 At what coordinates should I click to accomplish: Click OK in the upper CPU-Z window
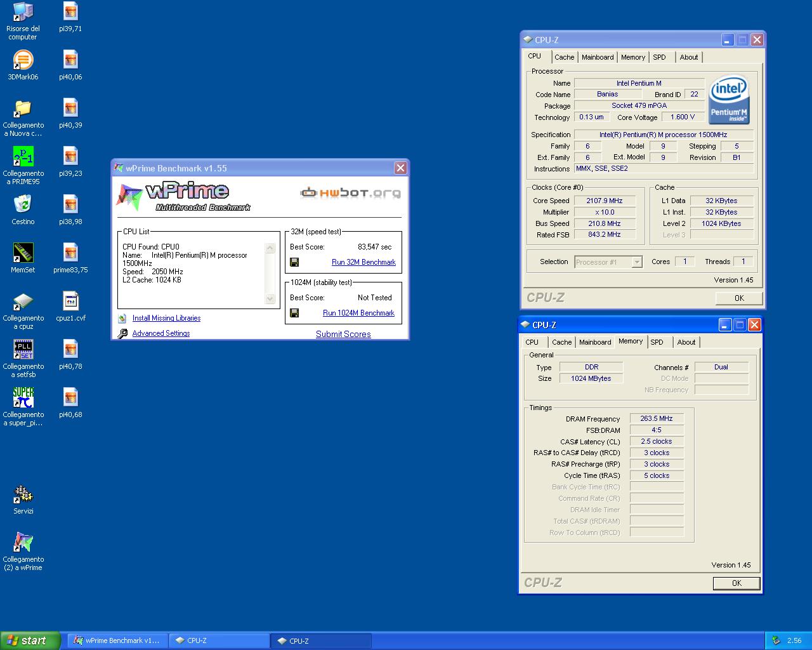(x=739, y=298)
